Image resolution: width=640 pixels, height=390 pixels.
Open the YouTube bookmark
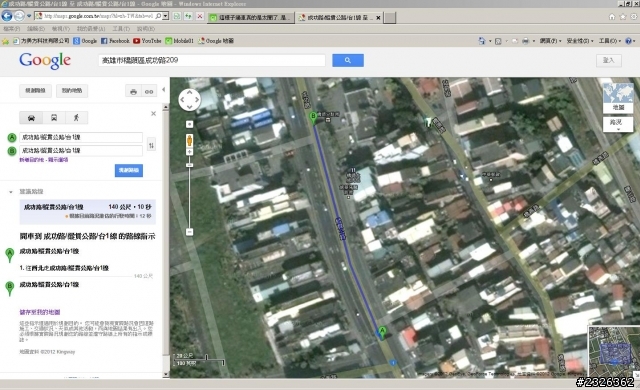(147, 41)
